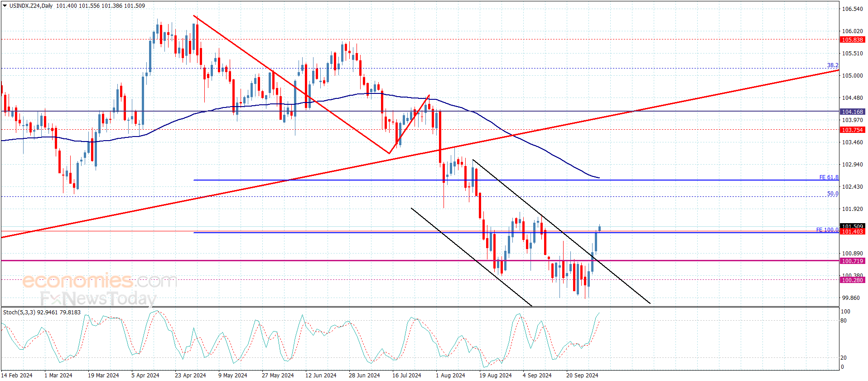Click the 16 Jul 2024 date label

pos(407,375)
